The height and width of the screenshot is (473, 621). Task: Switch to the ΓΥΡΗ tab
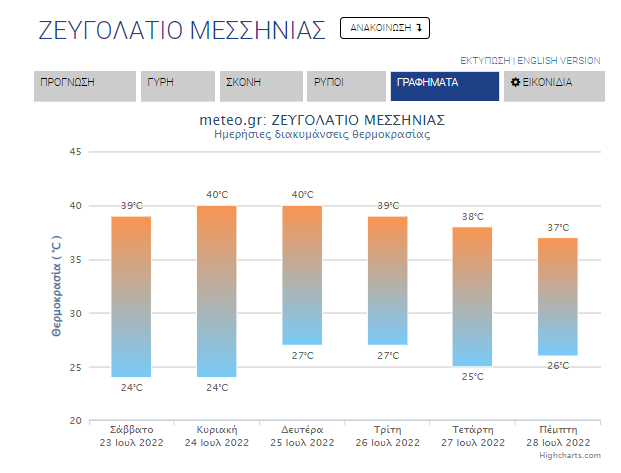point(178,86)
